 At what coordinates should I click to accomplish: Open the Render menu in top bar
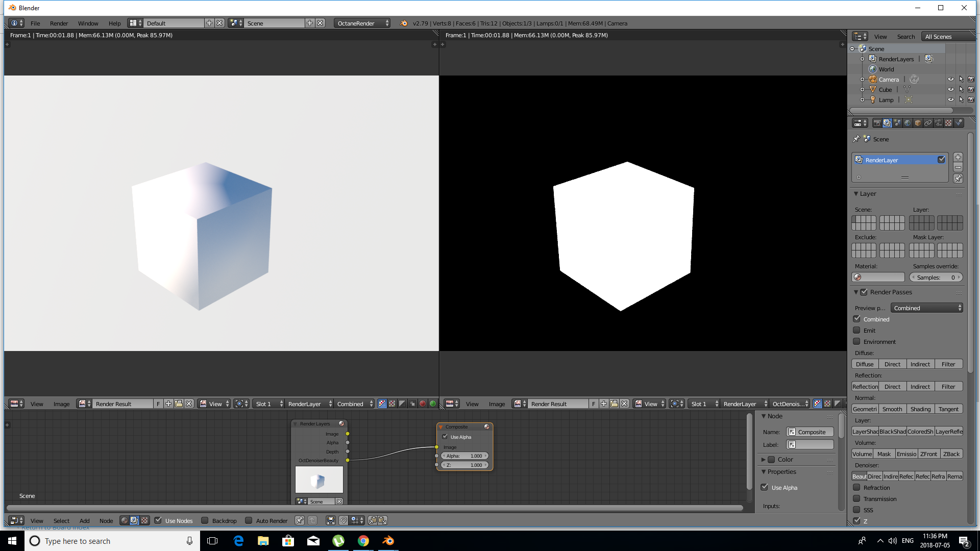(x=59, y=23)
